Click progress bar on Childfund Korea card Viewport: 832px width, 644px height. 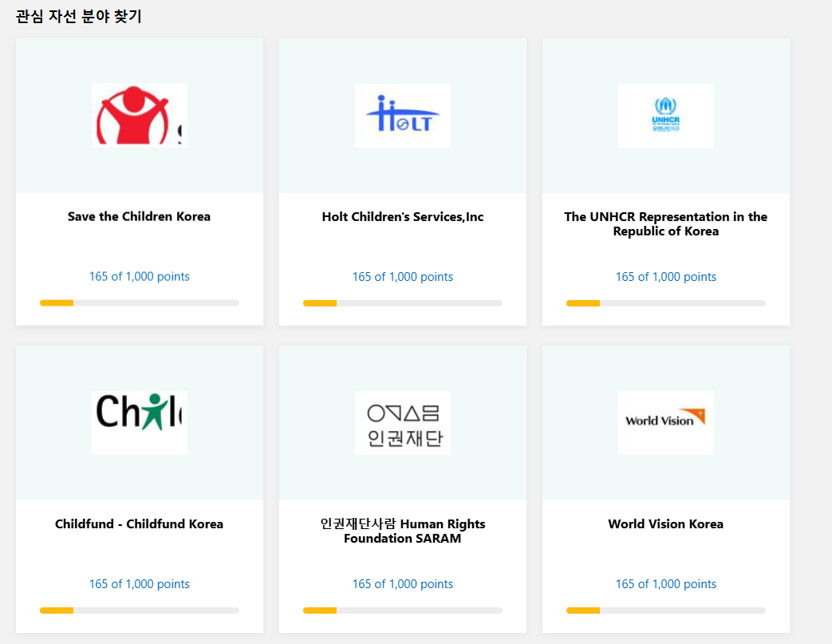click(140, 610)
